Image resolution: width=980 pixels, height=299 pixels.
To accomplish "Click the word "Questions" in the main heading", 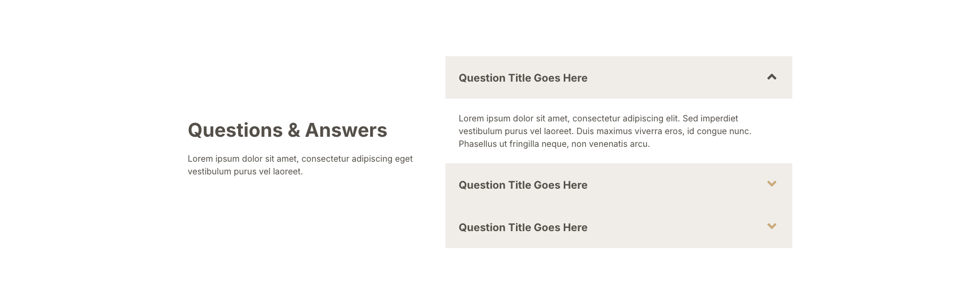I will tap(235, 130).
